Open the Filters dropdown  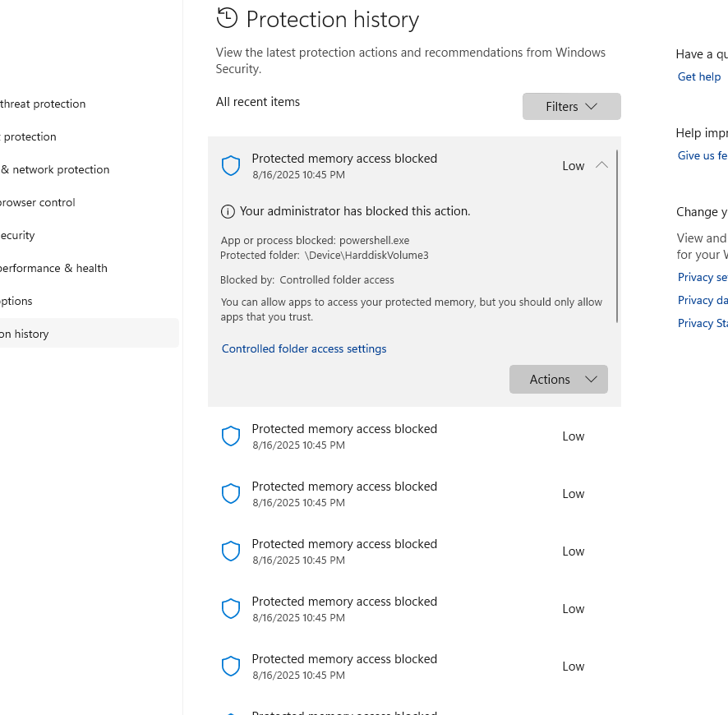point(571,107)
